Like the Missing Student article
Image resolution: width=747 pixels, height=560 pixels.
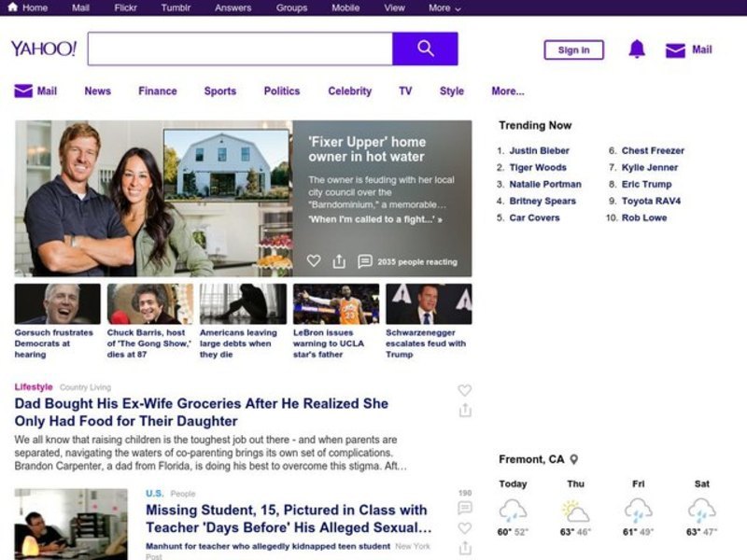click(x=464, y=528)
